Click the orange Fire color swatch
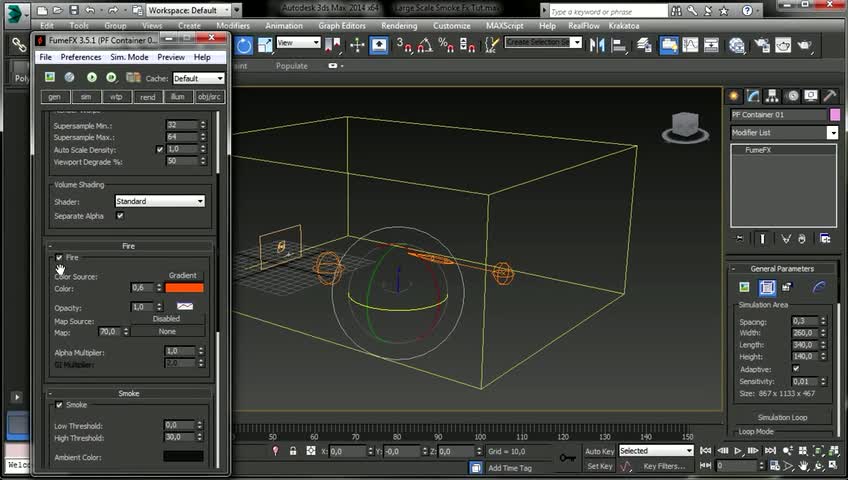The height and width of the screenshot is (480, 848). [x=184, y=288]
